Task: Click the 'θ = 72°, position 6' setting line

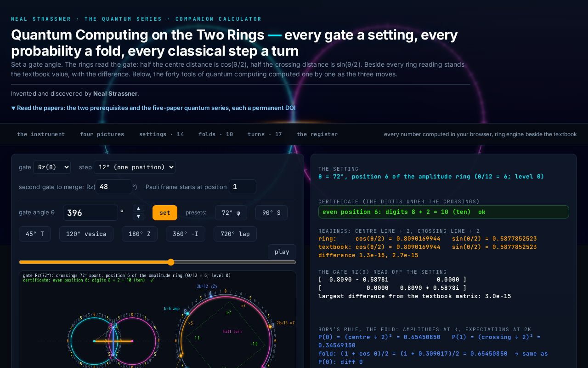Action: tap(431, 177)
